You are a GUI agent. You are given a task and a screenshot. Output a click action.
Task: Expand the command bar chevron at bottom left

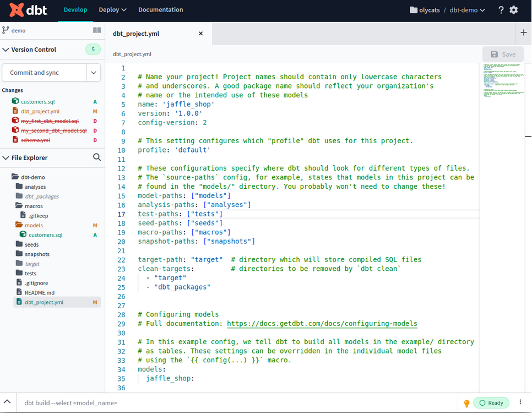coord(7,402)
